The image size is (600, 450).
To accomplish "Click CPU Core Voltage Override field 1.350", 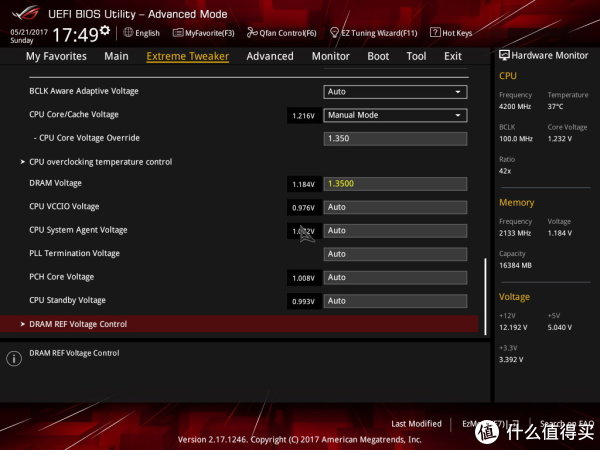I will (x=395, y=139).
